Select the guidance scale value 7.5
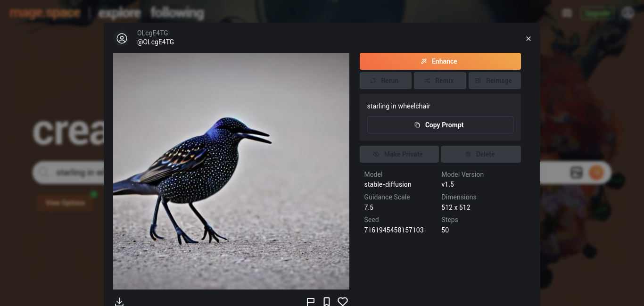Screen dimensions: 644x306 pos(369,207)
